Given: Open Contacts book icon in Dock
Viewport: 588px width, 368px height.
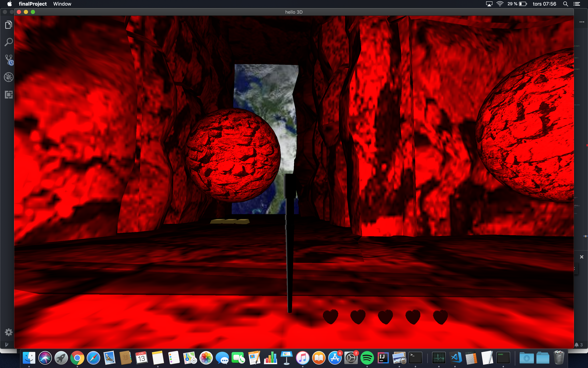Looking at the screenshot, I should tap(126, 358).
